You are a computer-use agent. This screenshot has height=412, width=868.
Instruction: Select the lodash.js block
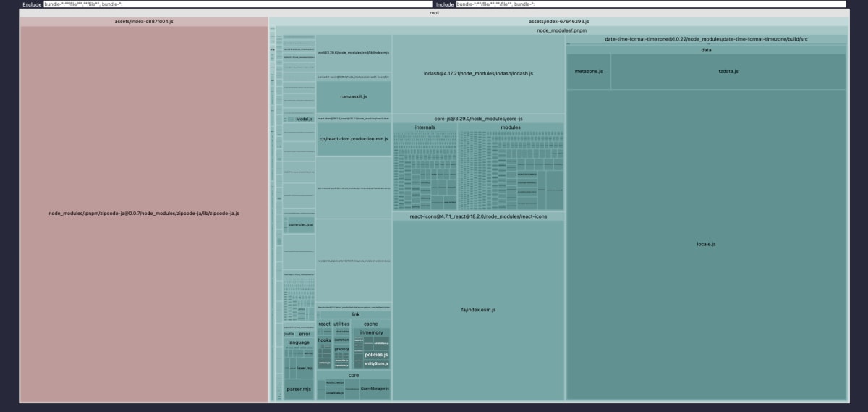coord(478,74)
